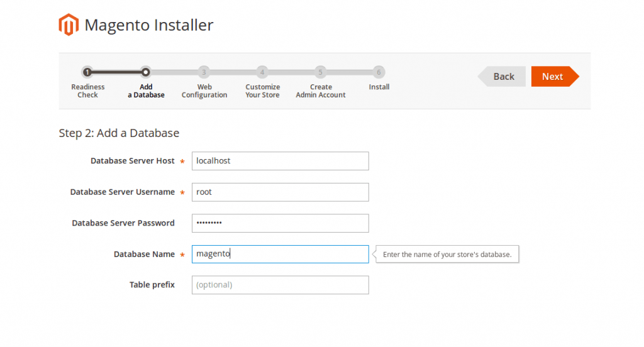
Task: Select the Create Admin Account step label
Action: [321, 91]
